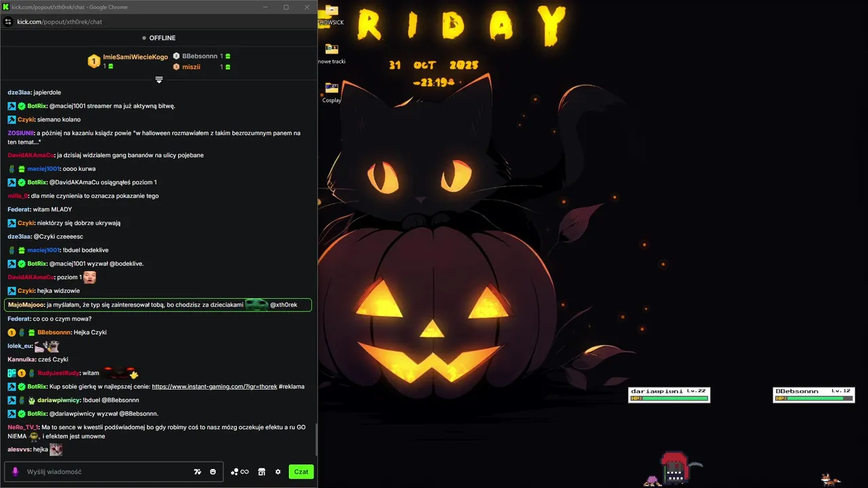Open miszii leaderboard profile name

coord(191,67)
